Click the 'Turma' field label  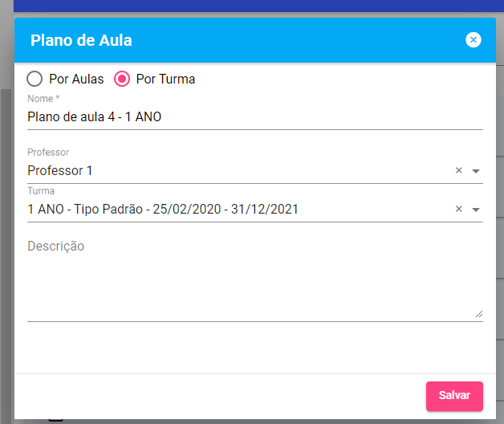41,191
